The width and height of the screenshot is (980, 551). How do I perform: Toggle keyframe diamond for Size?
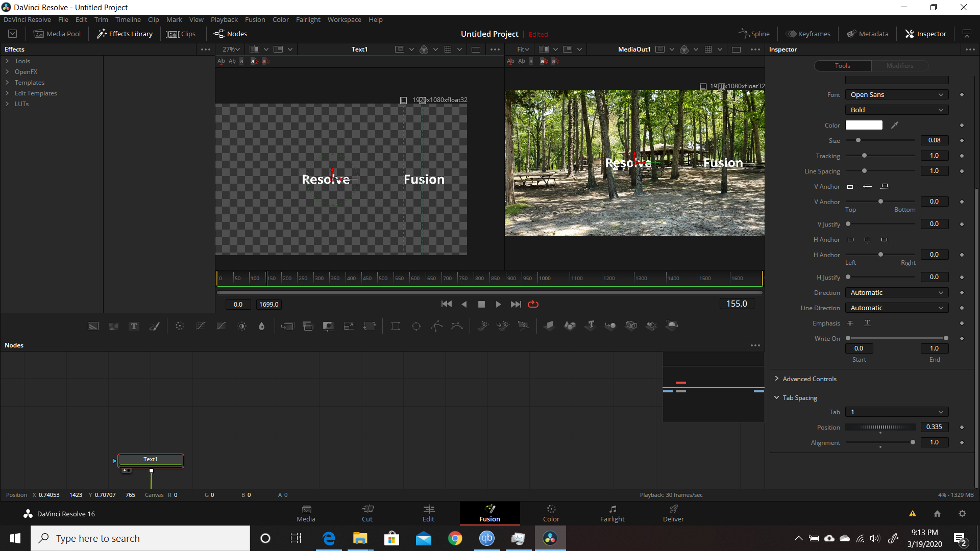(962, 140)
